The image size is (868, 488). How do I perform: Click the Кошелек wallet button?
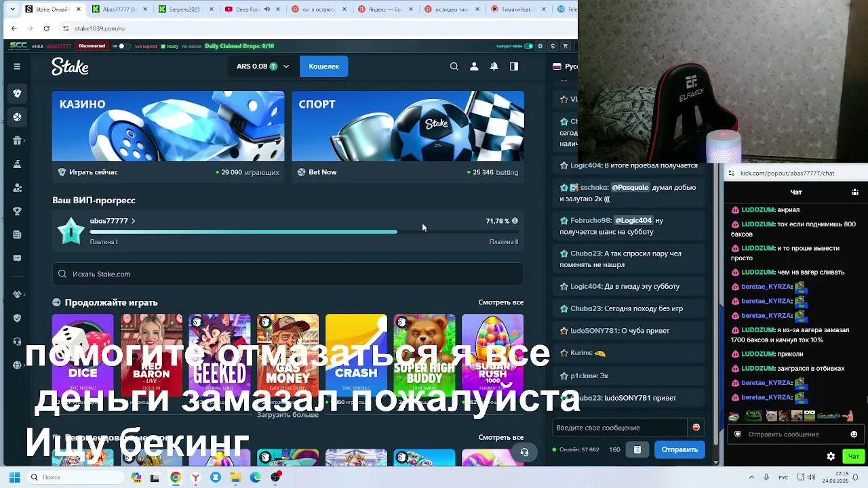pos(323,66)
